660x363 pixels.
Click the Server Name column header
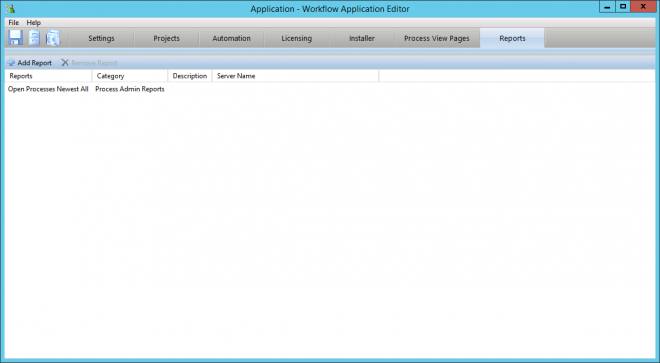coord(295,76)
